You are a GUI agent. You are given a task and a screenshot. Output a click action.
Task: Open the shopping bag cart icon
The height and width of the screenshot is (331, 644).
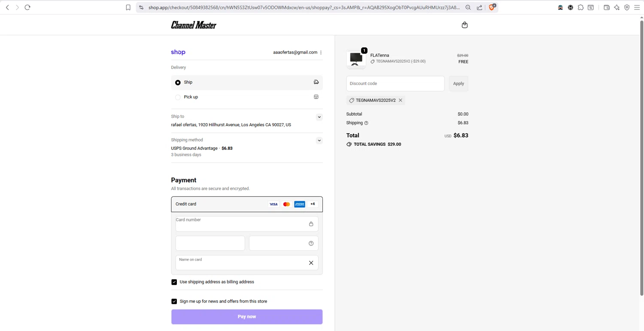click(x=465, y=25)
